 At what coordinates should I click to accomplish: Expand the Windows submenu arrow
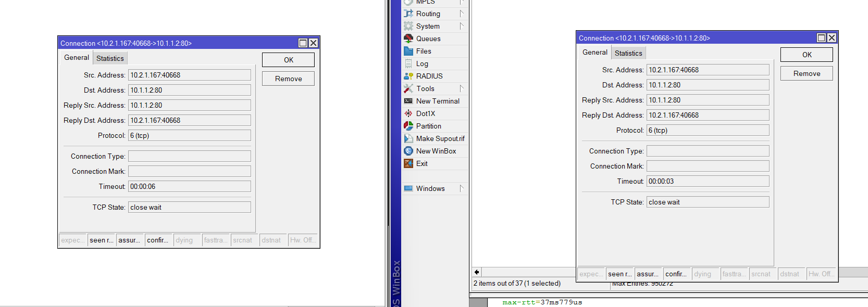(x=462, y=188)
